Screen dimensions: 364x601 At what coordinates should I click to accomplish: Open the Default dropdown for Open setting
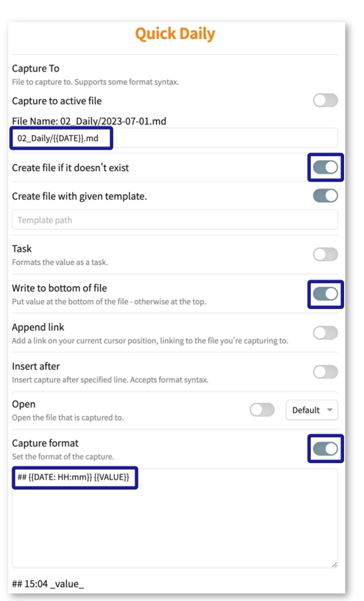312,410
